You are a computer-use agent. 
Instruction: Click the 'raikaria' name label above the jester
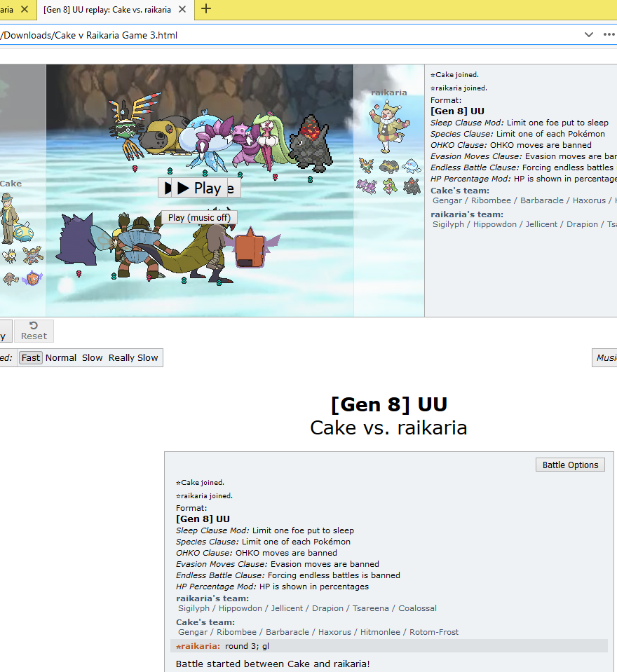tap(388, 92)
